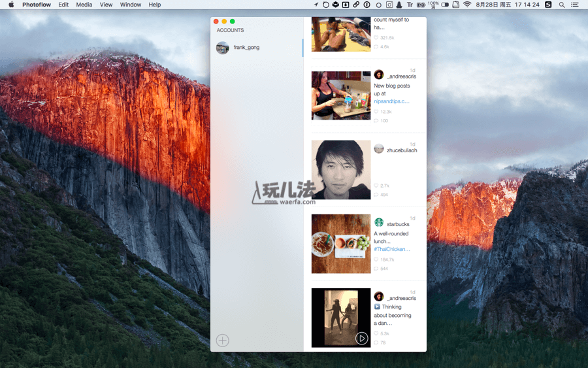Like the Starbucks post with 184.7k heart
Image resolution: width=588 pixels, height=368 pixels.
click(376, 259)
